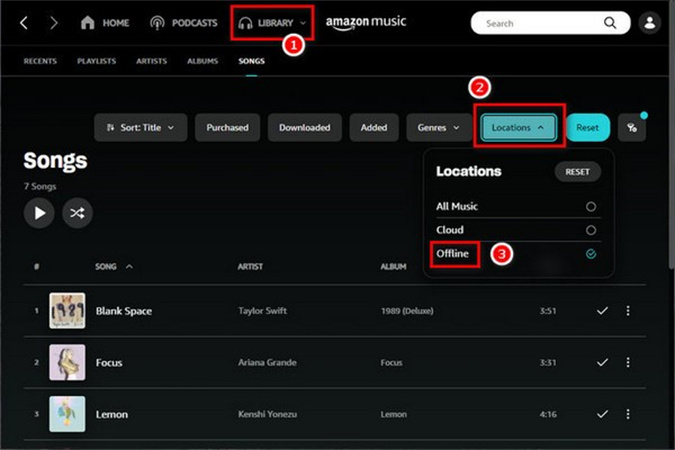
Task: Switch to the Artists tab
Action: point(152,61)
